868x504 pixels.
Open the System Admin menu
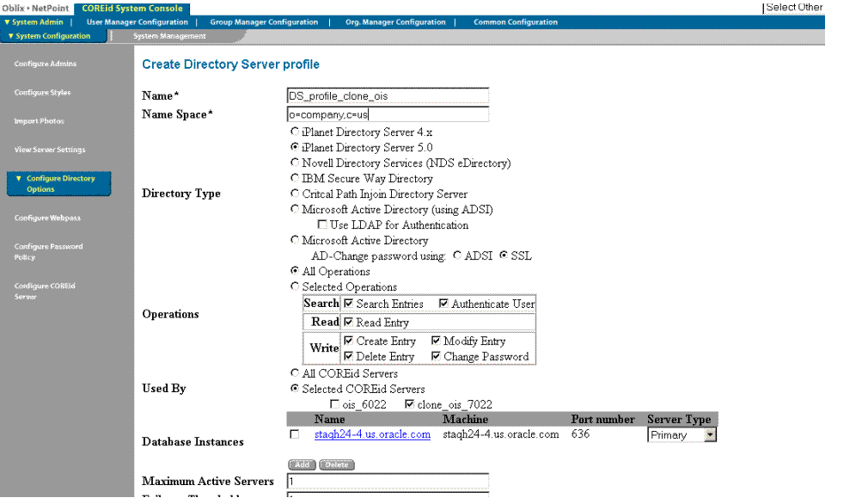tap(34, 22)
